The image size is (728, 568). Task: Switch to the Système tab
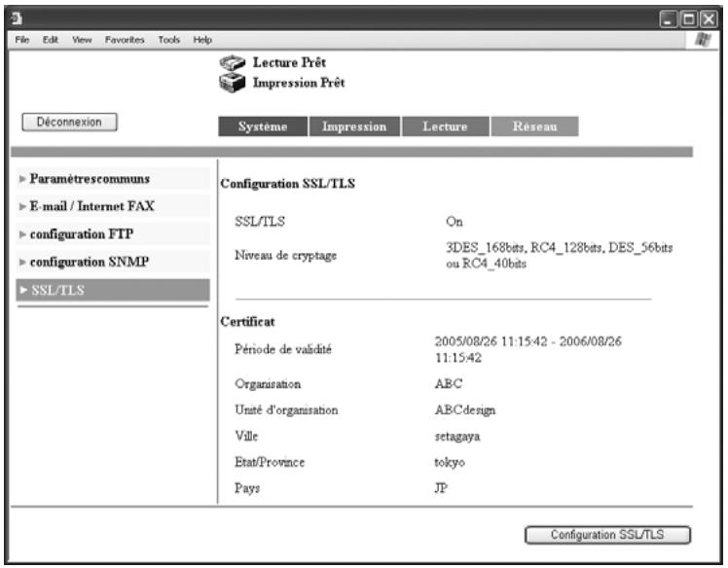coord(263,126)
